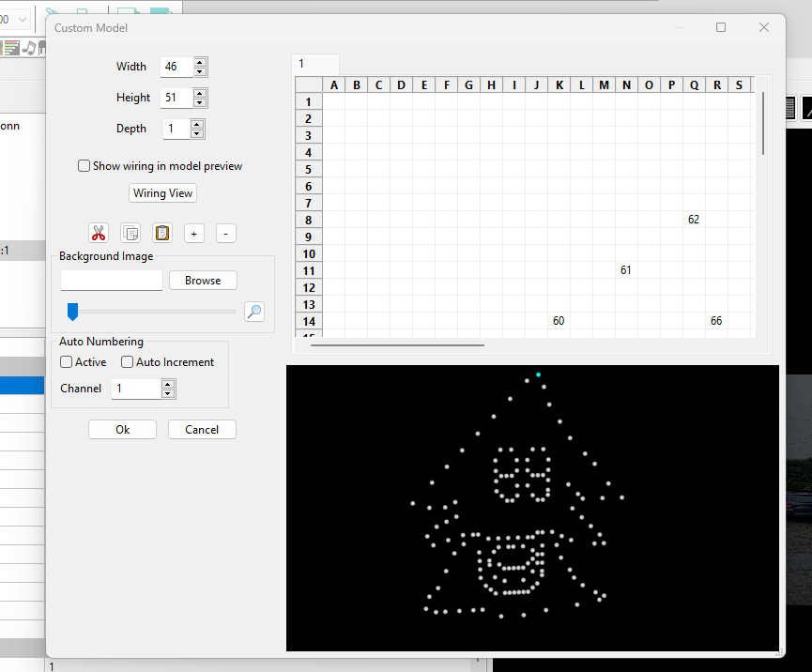Click the Copy icon button
This screenshot has height=672, width=812.
tap(130, 234)
